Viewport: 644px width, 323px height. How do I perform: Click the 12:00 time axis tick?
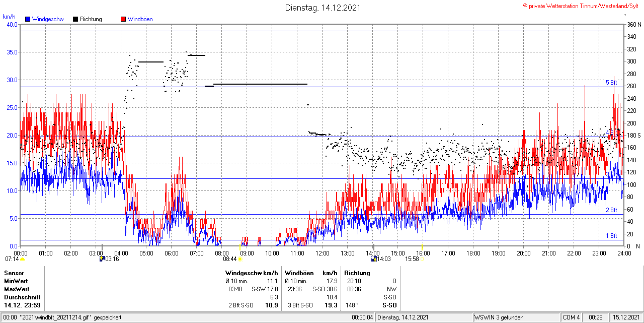[322, 252]
